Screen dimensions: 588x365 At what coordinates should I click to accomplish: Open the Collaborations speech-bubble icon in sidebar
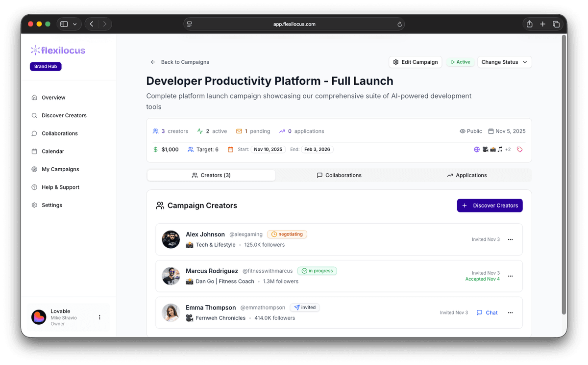33,133
